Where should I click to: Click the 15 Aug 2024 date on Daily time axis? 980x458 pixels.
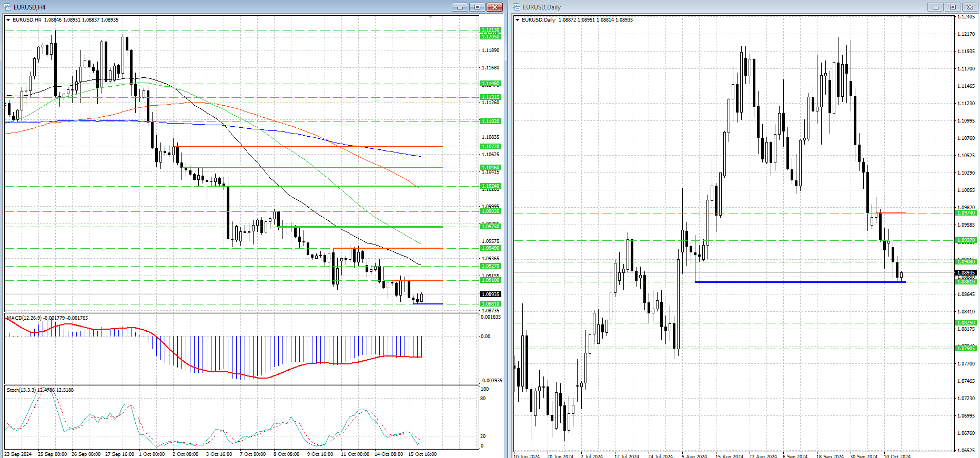730,456
